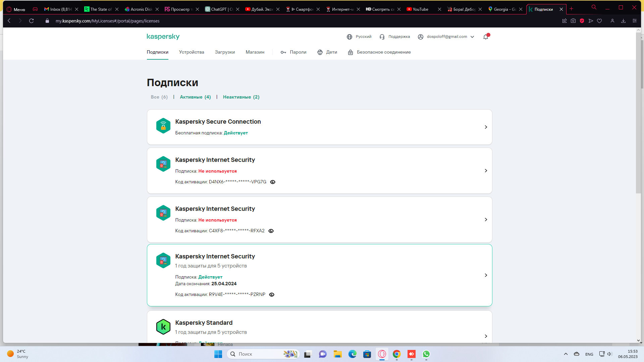The image size is (644, 362).
Task: Click the page vertical scrollbar thumb
Action: click(638, 113)
